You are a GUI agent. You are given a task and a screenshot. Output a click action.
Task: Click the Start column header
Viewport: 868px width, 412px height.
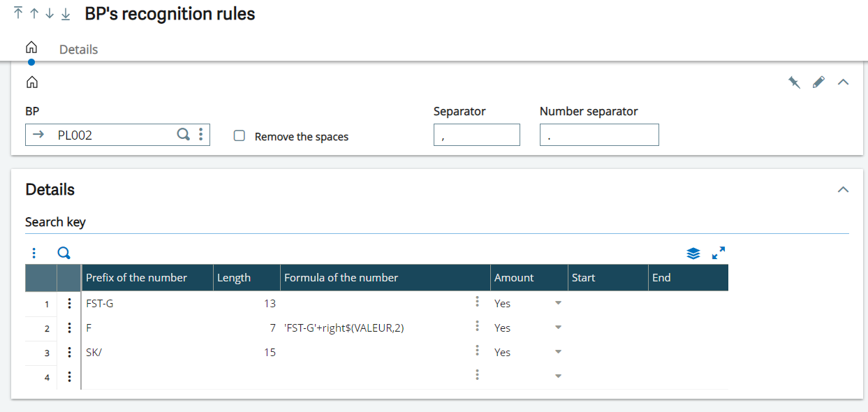608,277
